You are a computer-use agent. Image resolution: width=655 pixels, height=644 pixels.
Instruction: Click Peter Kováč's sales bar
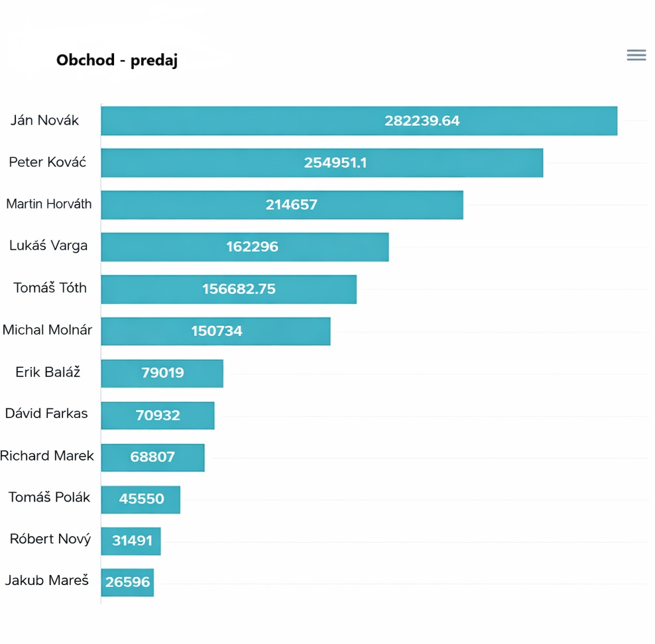click(x=322, y=163)
